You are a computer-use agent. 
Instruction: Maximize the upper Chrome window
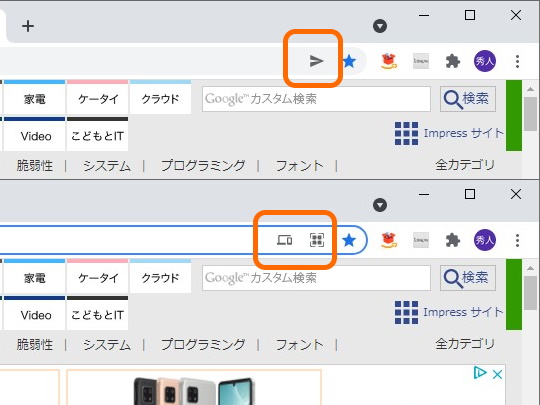coord(470,15)
